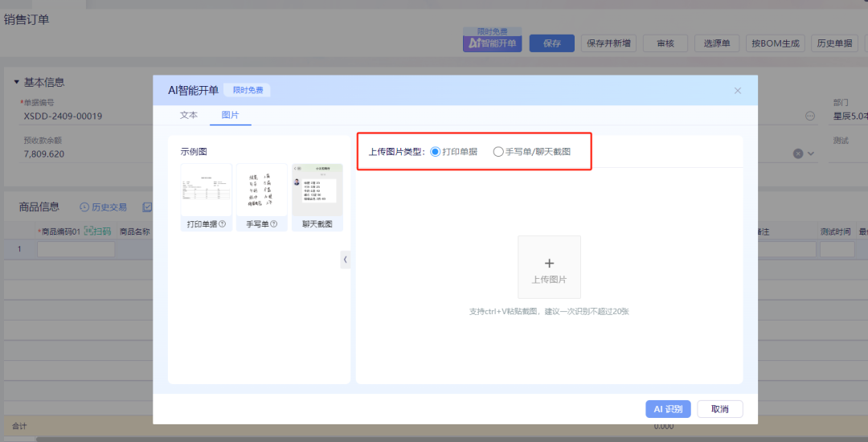Click the help icon next to 手写单
The width and height of the screenshot is (868, 442).
point(273,224)
